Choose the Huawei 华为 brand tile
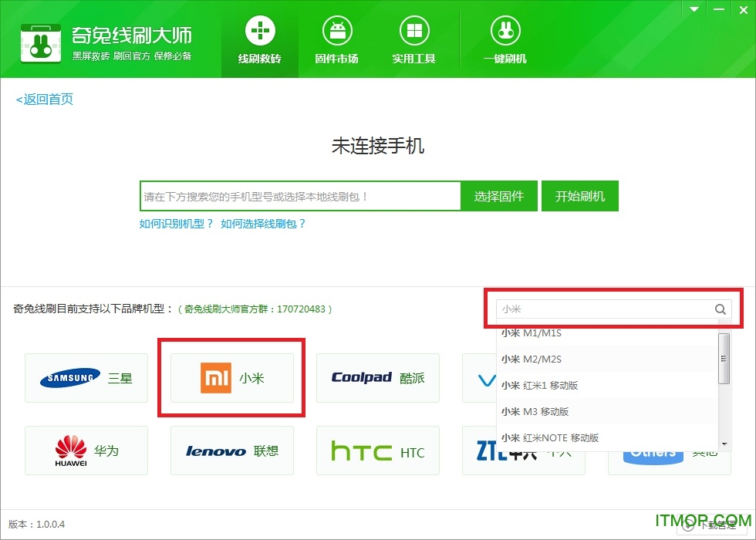The width and height of the screenshot is (756, 540). pos(86,451)
